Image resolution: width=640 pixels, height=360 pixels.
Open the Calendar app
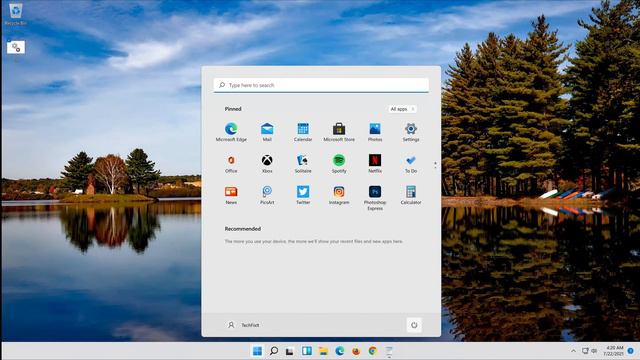point(303,132)
